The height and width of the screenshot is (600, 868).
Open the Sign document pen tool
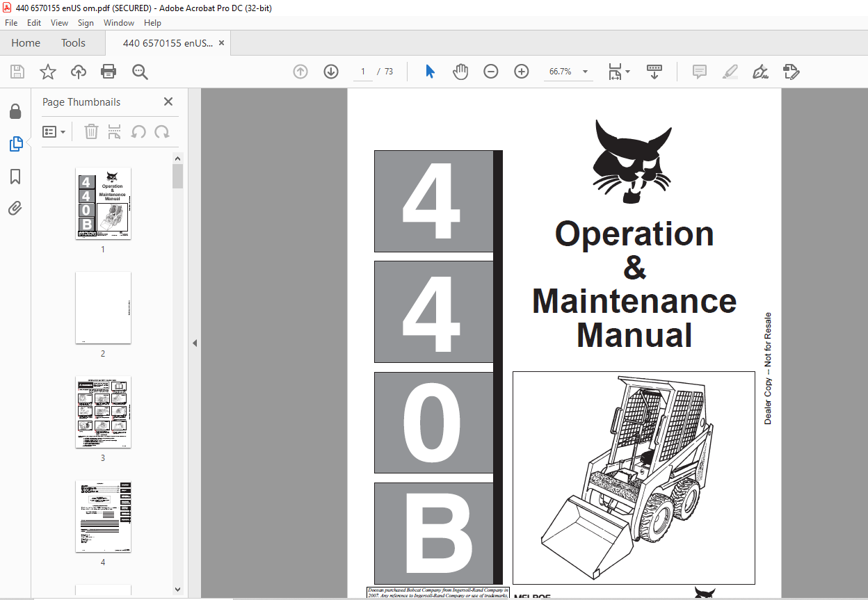tap(760, 72)
